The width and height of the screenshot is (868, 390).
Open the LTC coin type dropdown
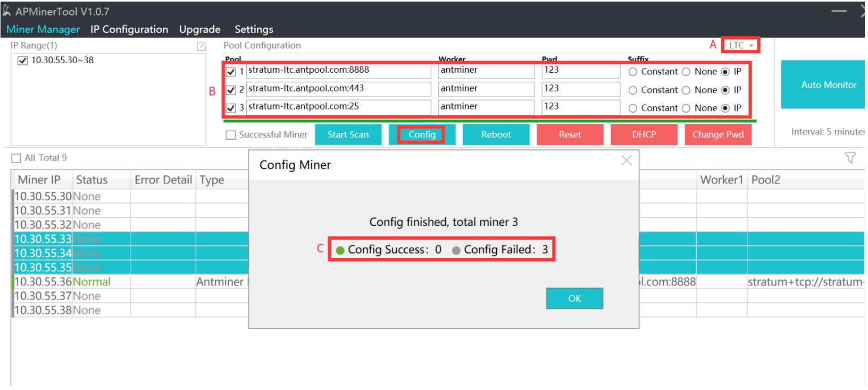[741, 45]
